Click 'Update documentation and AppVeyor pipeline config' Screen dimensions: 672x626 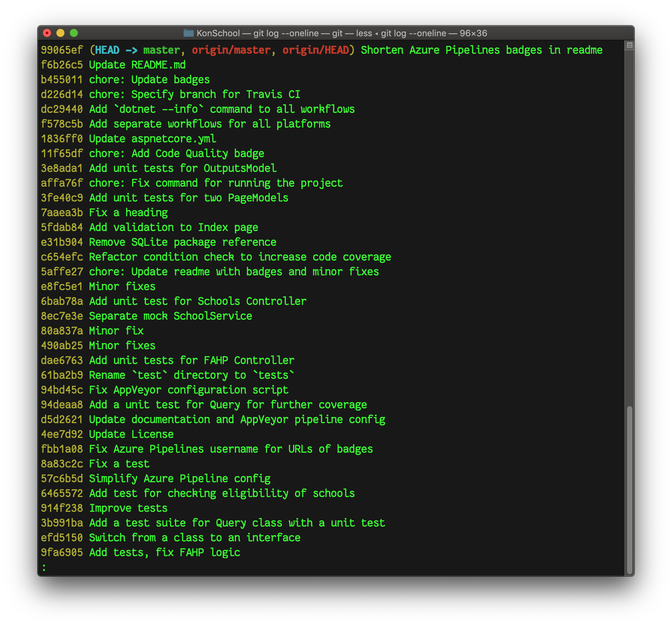point(237,419)
